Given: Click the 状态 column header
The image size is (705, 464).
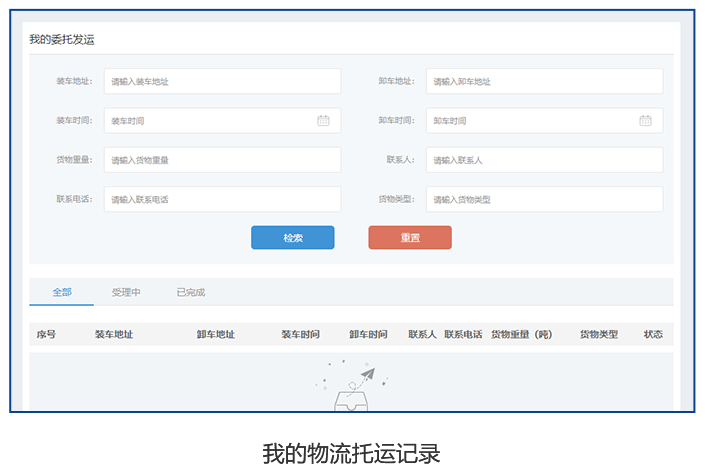Looking at the screenshot, I should click(x=653, y=335).
